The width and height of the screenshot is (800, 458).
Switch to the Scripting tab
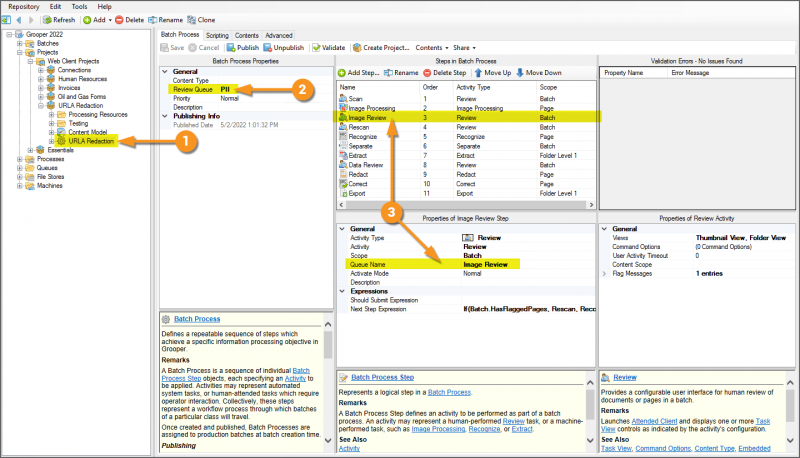tap(217, 35)
